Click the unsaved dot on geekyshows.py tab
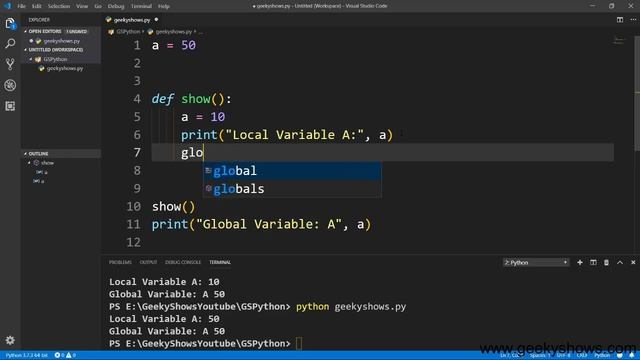This screenshot has height=360, width=640. pos(156,20)
